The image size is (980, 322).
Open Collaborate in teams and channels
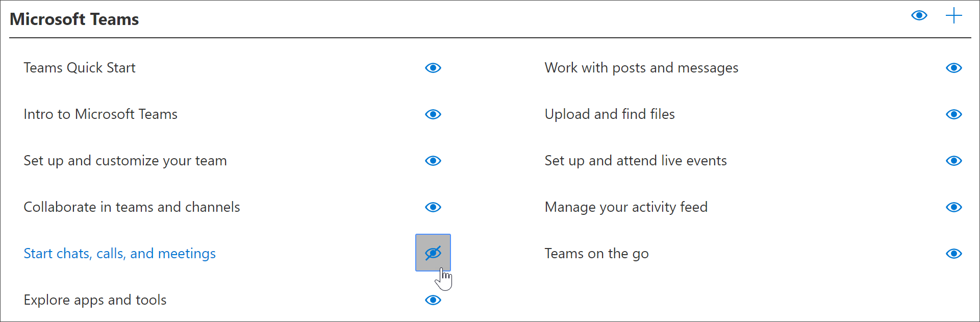(x=132, y=207)
